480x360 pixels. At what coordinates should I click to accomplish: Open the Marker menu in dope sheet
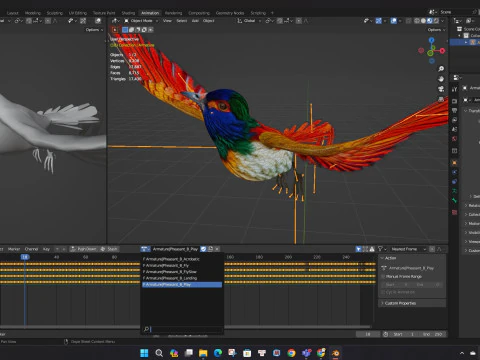tap(14, 249)
